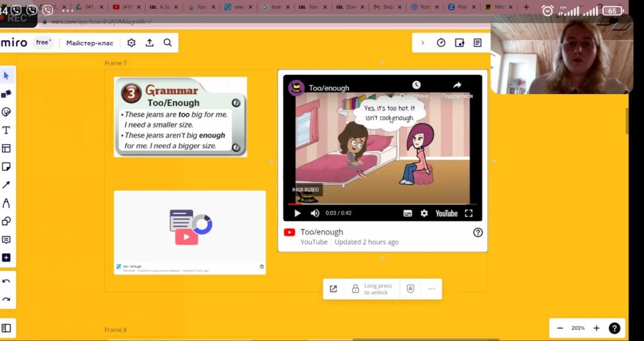This screenshot has width=644, height=341.
Task: Search the board with magnifier icon
Action: coord(168,43)
